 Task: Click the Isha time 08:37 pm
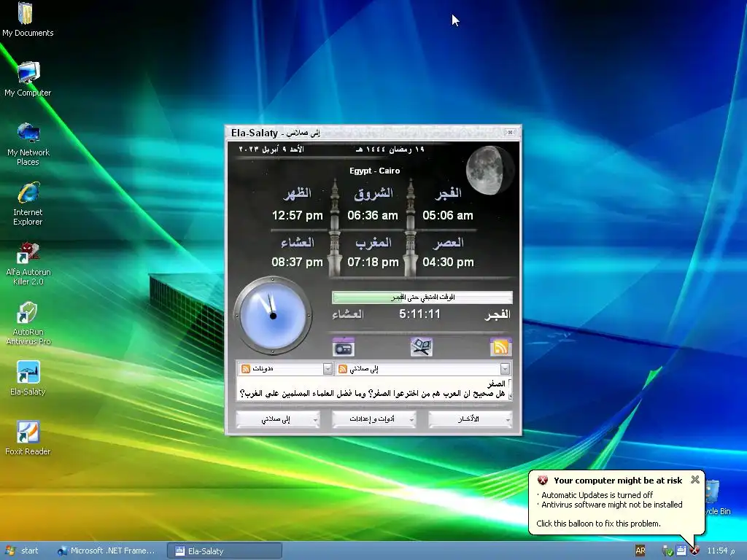click(298, 262)
